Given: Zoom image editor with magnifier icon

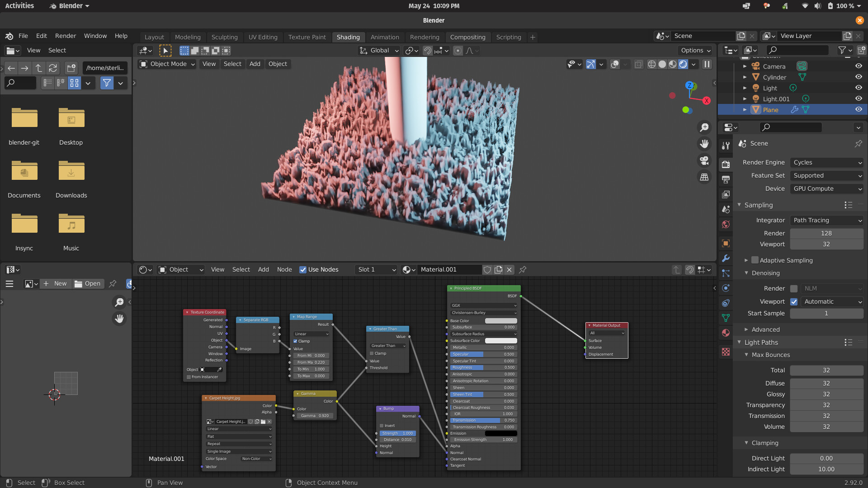Looking at the screenshot, I should click(x=119, y=302).
